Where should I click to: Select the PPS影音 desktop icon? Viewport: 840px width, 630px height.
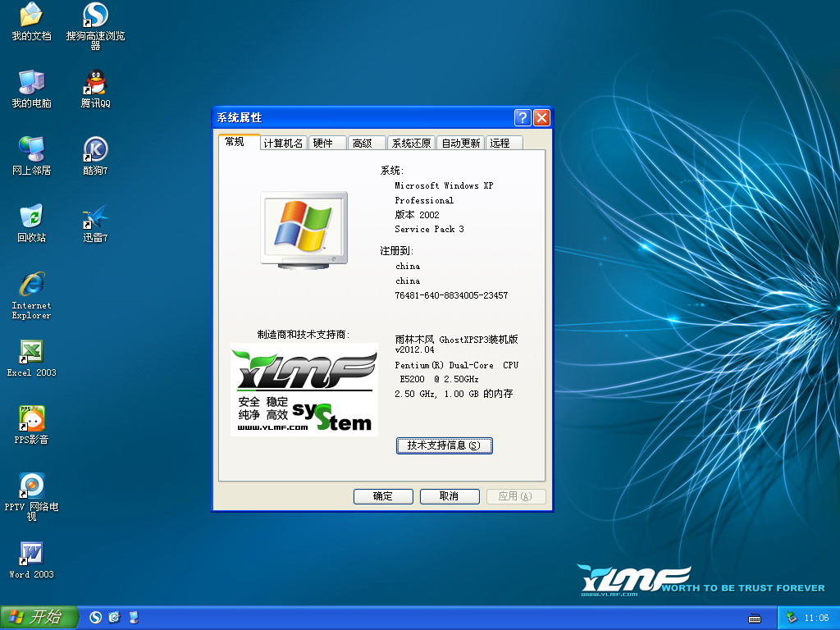point(31,419)
